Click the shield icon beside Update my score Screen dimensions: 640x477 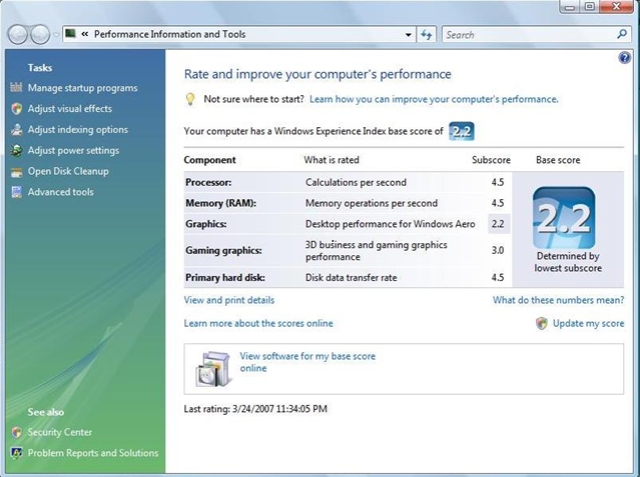tap(542, 324)
